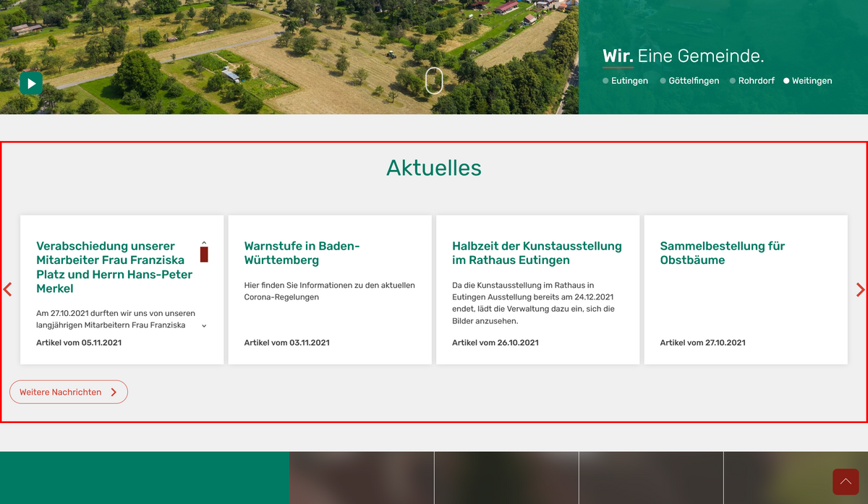Click the scroll-down mouse indicator on the aerial image
This screenshot has height=504, width=868.
(433, 80)
